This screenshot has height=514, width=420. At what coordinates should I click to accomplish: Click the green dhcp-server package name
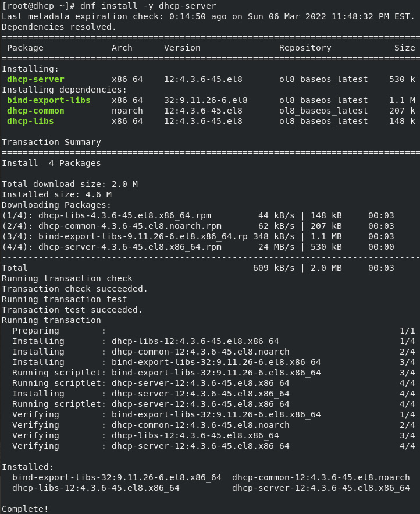tap(35, 79)
